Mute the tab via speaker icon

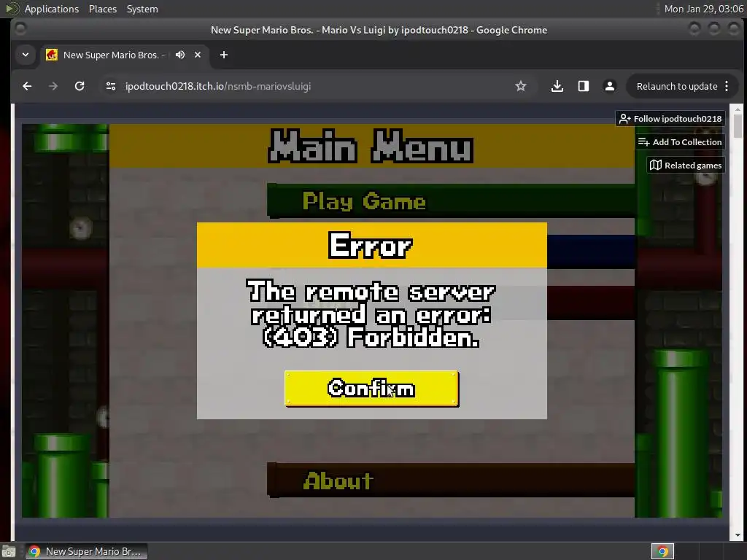pyautogui.click(x=180, y=55)
